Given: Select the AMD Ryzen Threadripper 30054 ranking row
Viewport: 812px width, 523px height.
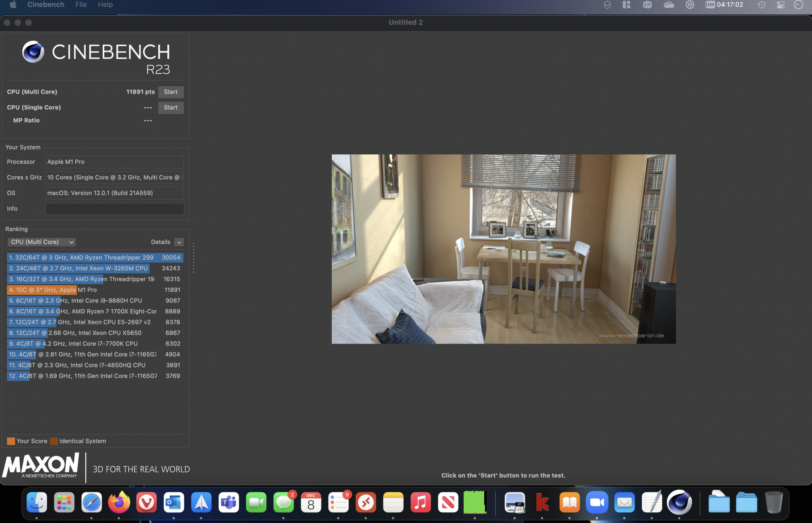Looking at the screenshot, I should click(95, 257).
